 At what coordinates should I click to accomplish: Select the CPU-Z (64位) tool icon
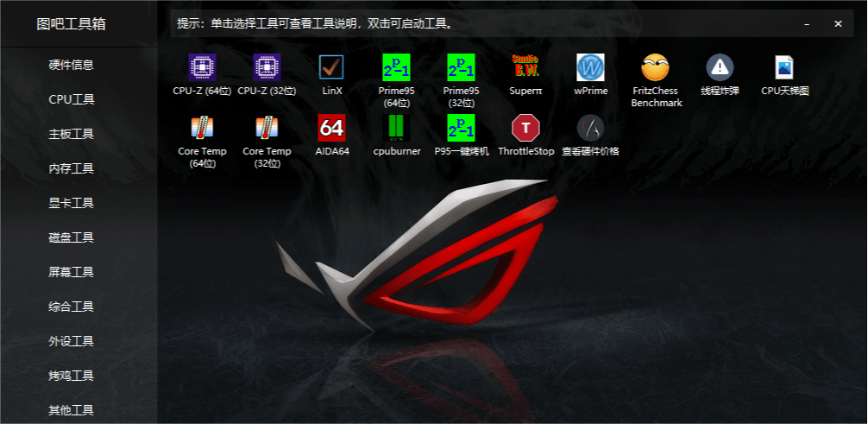pos(202,67)
